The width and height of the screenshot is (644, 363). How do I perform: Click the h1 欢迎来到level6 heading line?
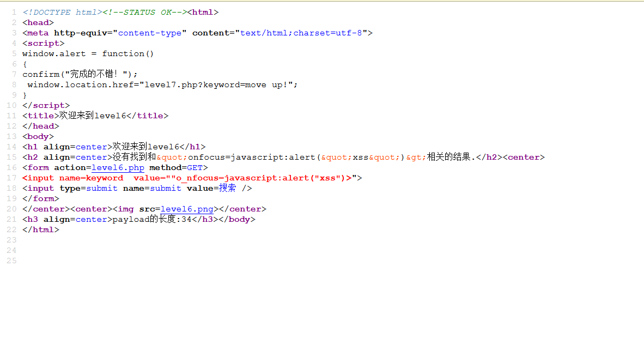pos(114,147)
